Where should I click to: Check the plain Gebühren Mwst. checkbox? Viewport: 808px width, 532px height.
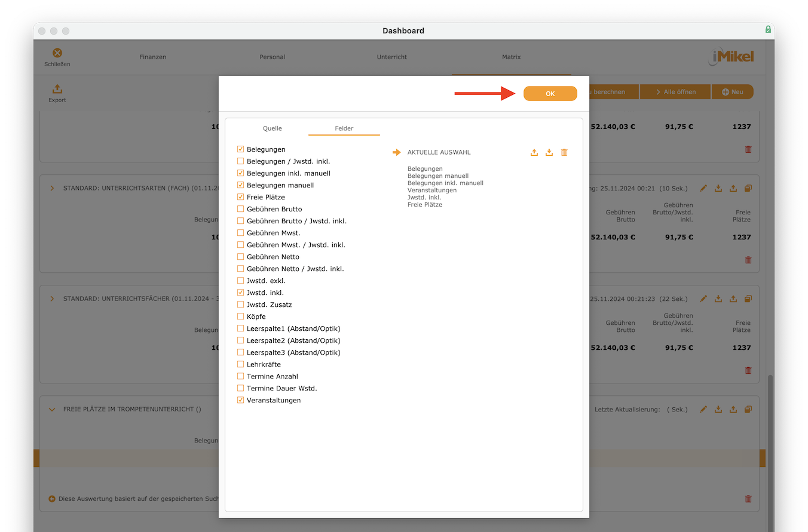pos(240,233)
